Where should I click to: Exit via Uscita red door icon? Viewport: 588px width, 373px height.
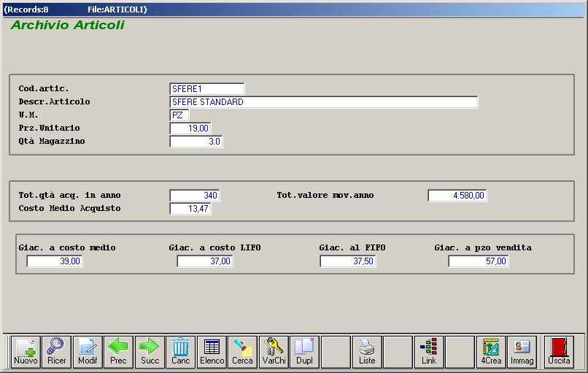[x=559, y=352]
